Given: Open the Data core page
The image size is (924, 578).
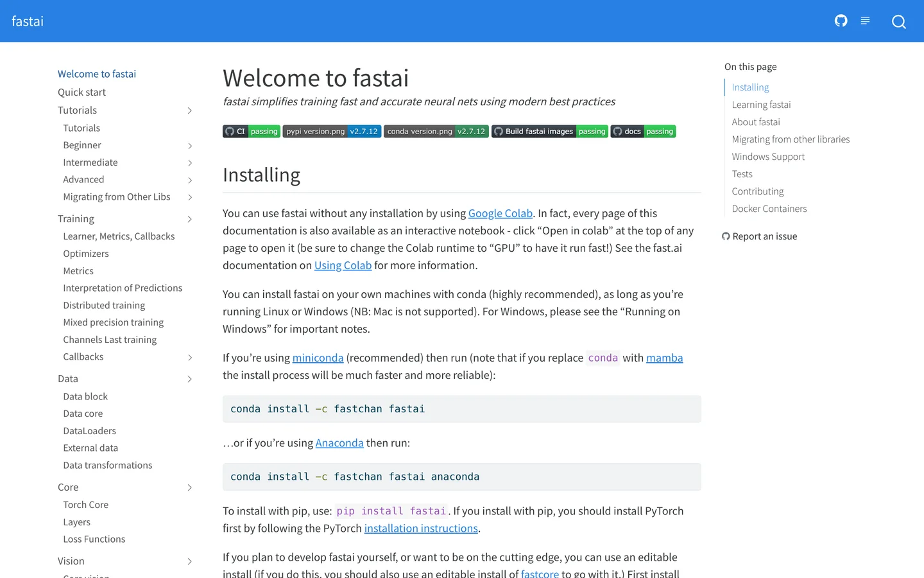Looking at the screenshot, I should point(83,414).
